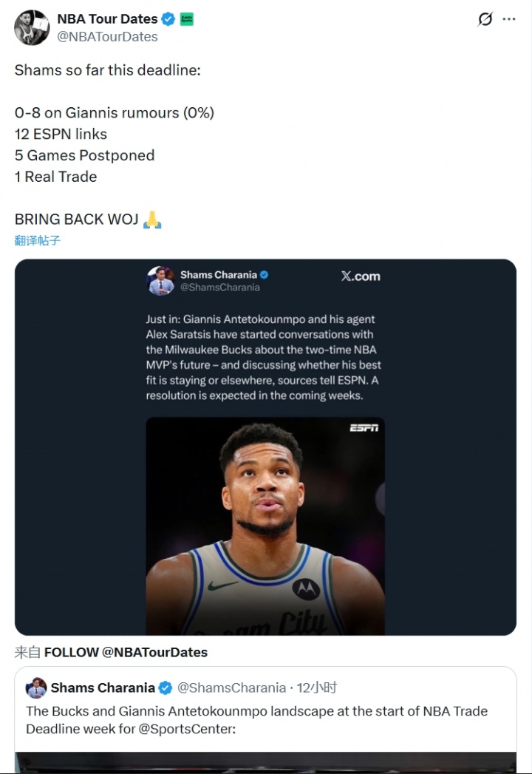
Task: Click Shams Charania avatar in quoted post
Action: coord(36,688)
